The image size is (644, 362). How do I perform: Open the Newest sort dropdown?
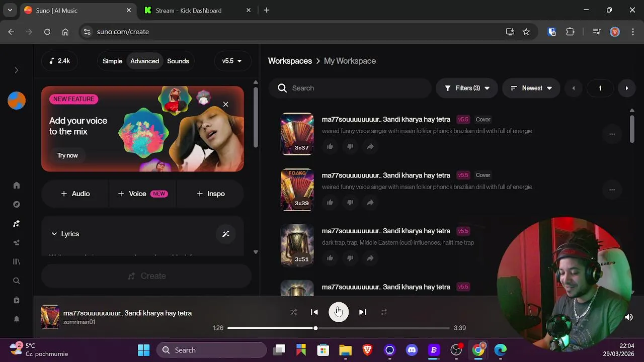tap(531, 88)
